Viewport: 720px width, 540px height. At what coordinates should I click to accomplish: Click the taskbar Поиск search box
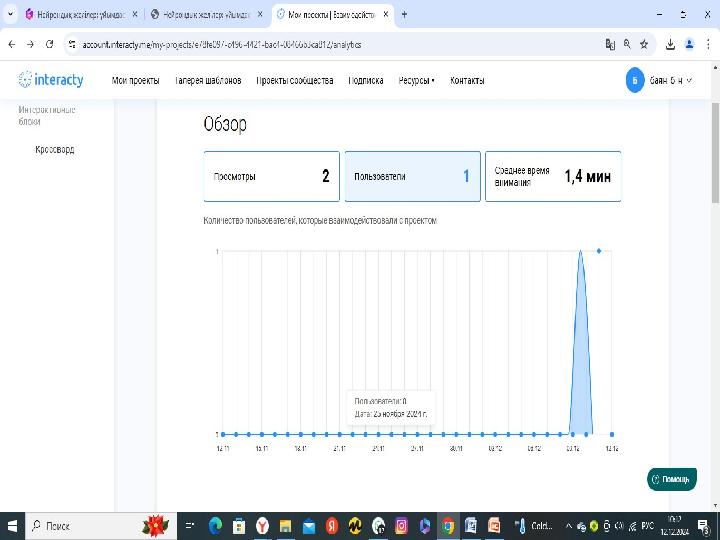(x=101, y=526)
